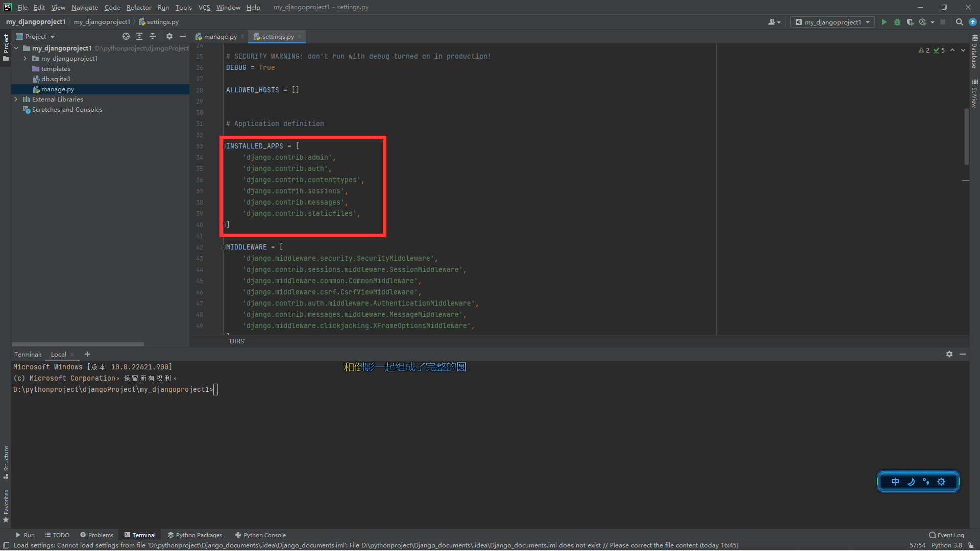Expand External Libraries node
The height and width of the screenshot is (551, 980).
coord(16,99)
